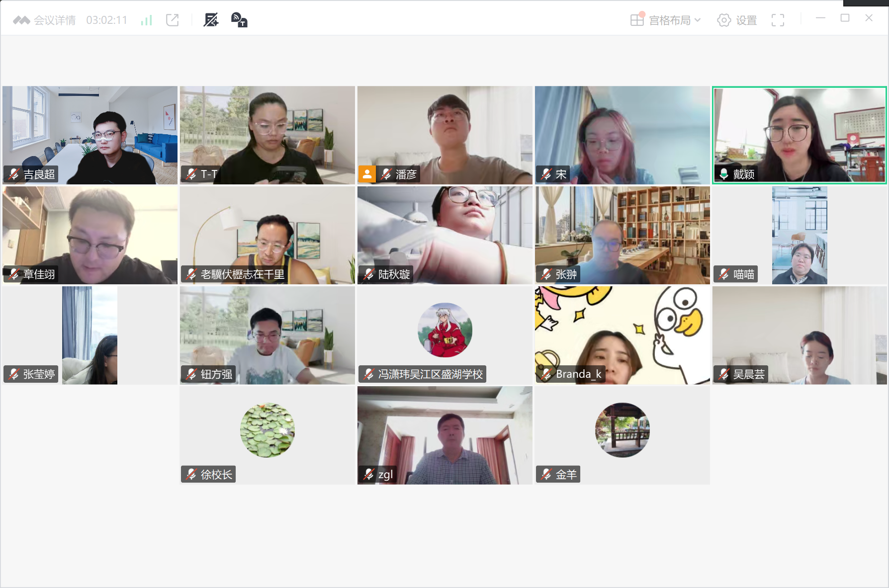The image size is (889, 588).
Task: Toggle the muted microphone on 吉良超's tile
Action: [14, 174]
